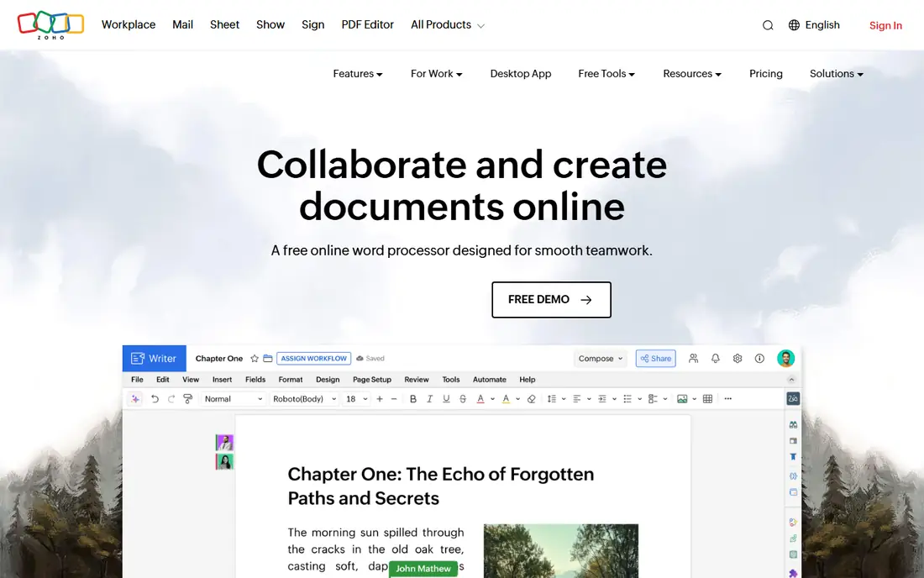Click the font color A swatch
The height and width of the screenshot is (578, 924).
tap(480, 399)
